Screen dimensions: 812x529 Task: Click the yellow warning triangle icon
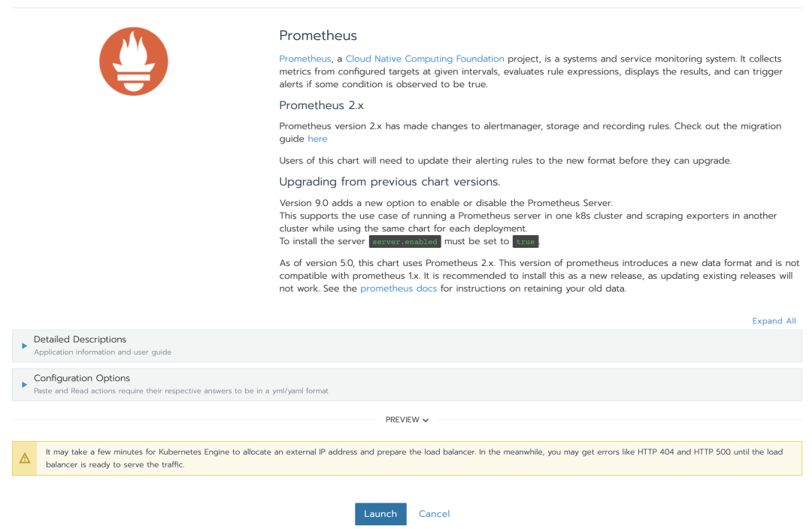point(25,458)
